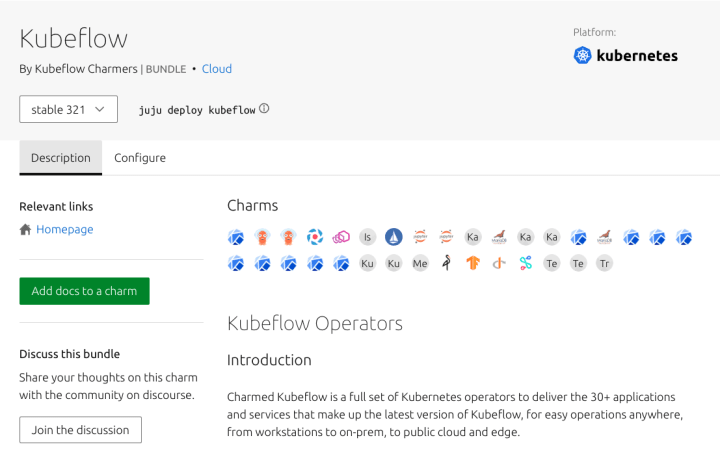Image resolution: width=720 pixels, height=451 pixels.
Task: Click the 'Kubeflow' page title
Action: tap(73, 38)
